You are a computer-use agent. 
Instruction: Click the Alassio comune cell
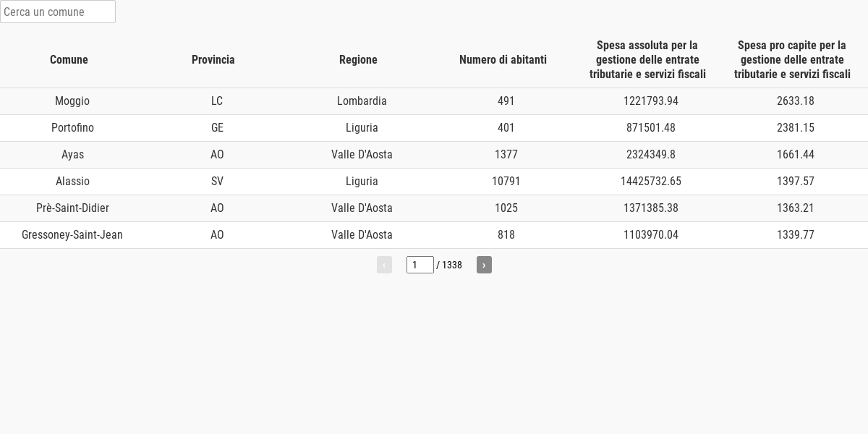point(72,182)
